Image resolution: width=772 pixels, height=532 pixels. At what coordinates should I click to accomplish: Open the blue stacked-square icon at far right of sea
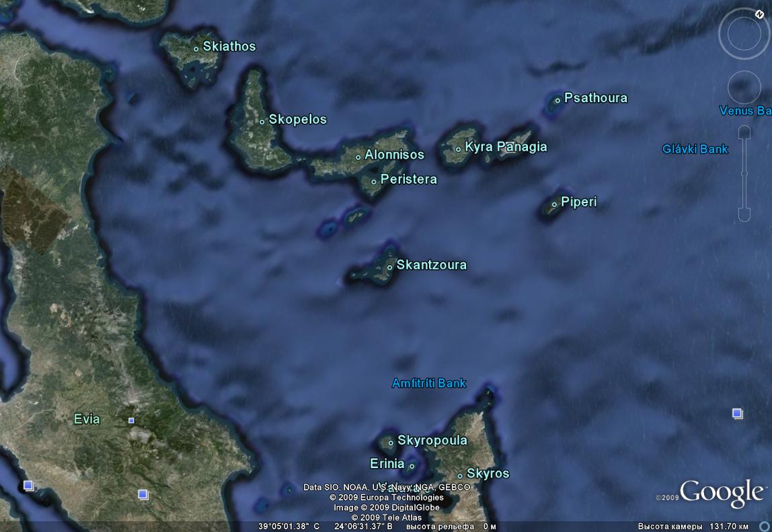pyautogui.click(x=737, y=413)
